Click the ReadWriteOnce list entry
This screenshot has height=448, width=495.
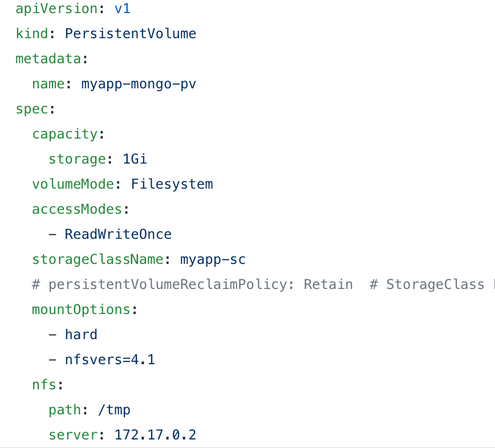[x=118, y=234]
